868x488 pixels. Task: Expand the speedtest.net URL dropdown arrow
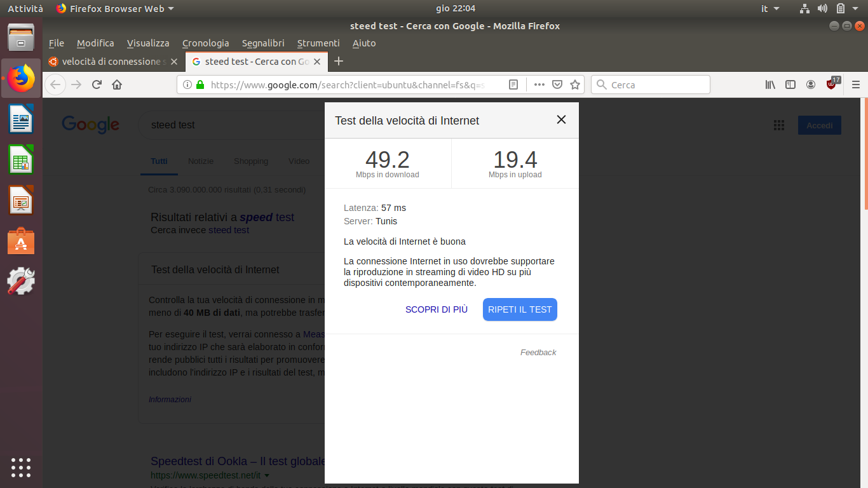coord(267,476)
